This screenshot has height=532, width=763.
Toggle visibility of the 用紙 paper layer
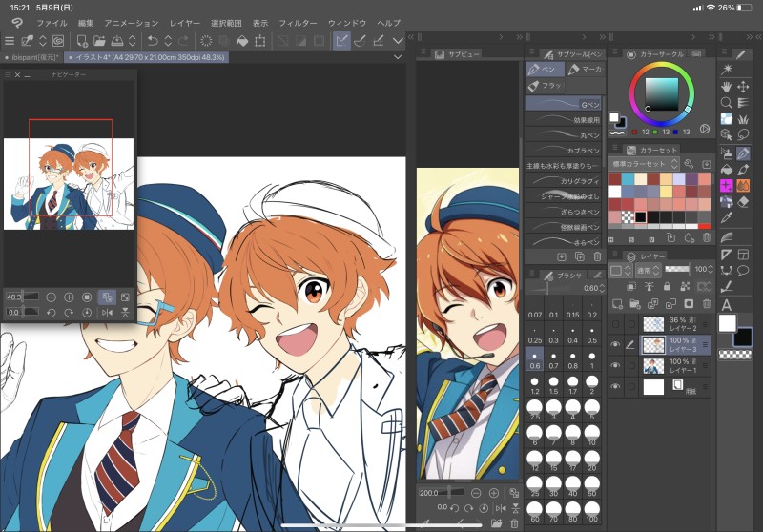click(x=615, y=386)
